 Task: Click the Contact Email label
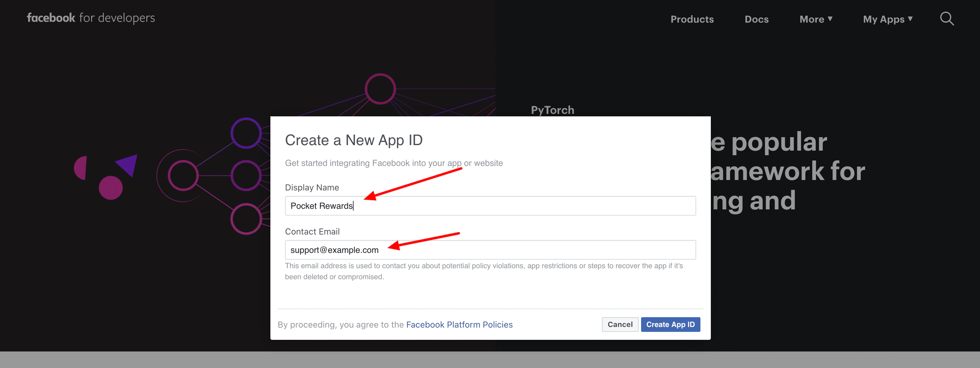coord(312,232)
